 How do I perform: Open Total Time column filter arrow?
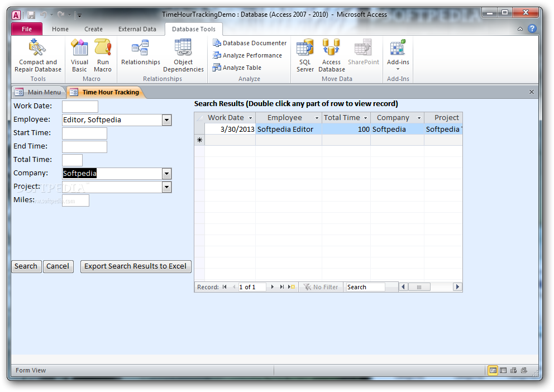click(x=366, y=118)
